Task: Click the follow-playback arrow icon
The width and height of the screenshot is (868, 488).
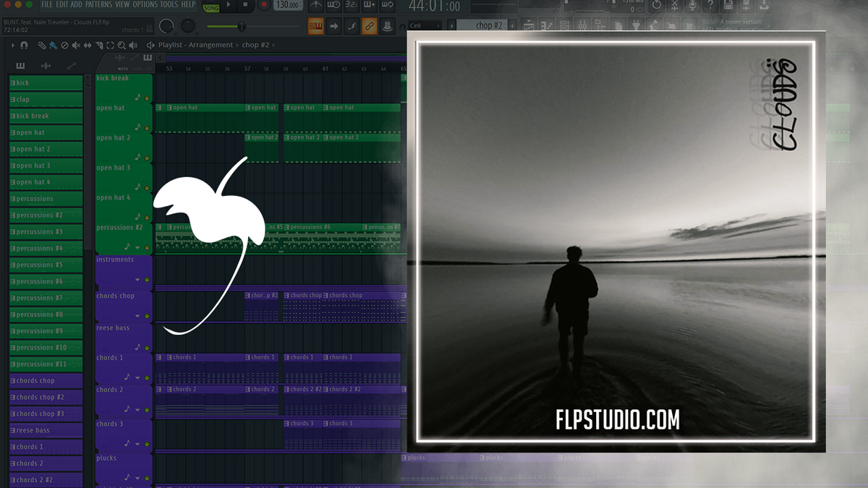Action: 333,26
